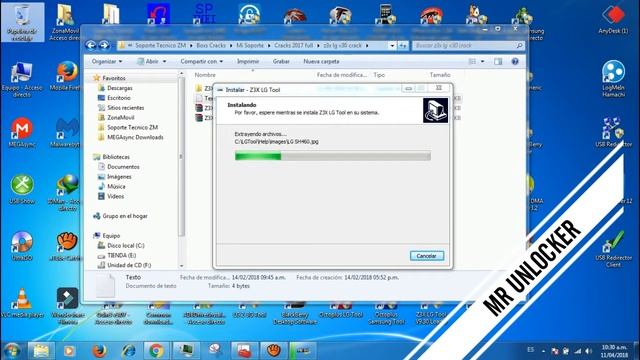
Task: Select the MEGAsync desktop icon
Action: (x=22, y=133)
